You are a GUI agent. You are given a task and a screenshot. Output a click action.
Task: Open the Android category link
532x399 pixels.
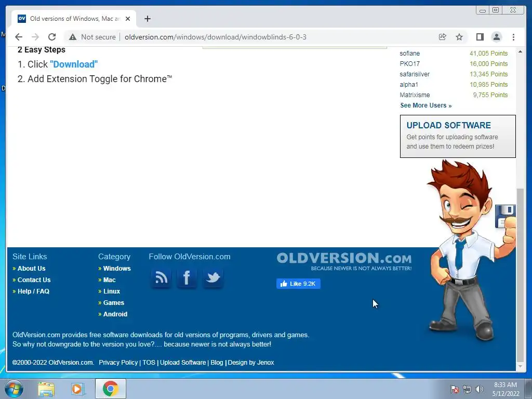(x=115, y=314)
